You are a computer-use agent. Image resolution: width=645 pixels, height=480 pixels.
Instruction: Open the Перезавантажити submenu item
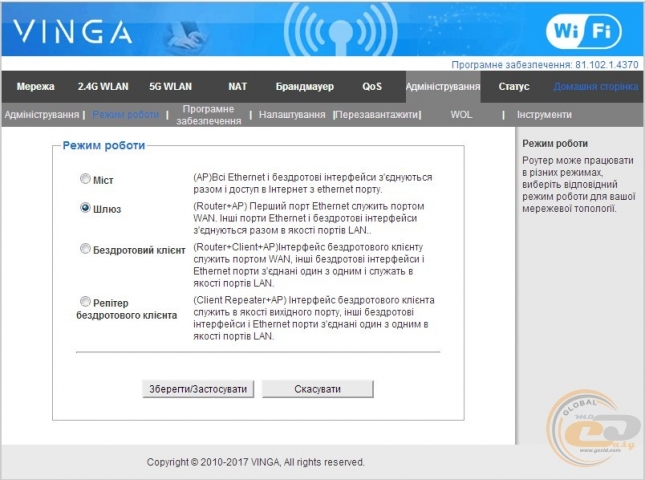pyautogui.click(x=377, y=114)
